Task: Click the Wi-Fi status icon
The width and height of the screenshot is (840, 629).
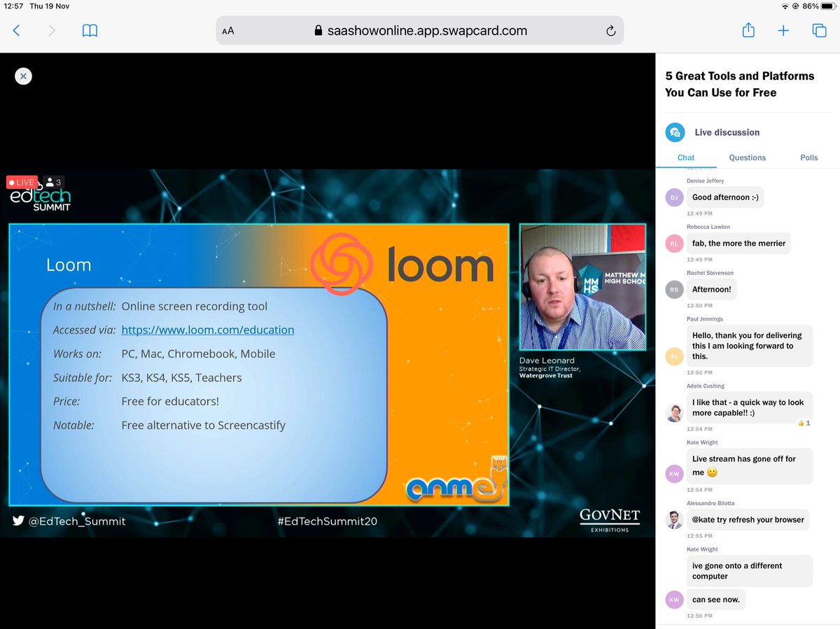Action: 785,6
